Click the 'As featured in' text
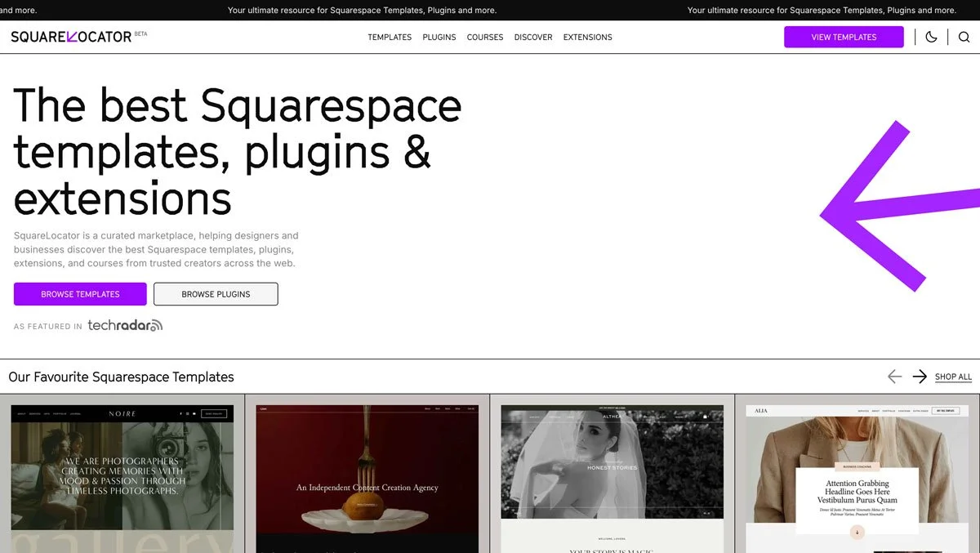Screen dimensions: 980x553 click(48, 326)
